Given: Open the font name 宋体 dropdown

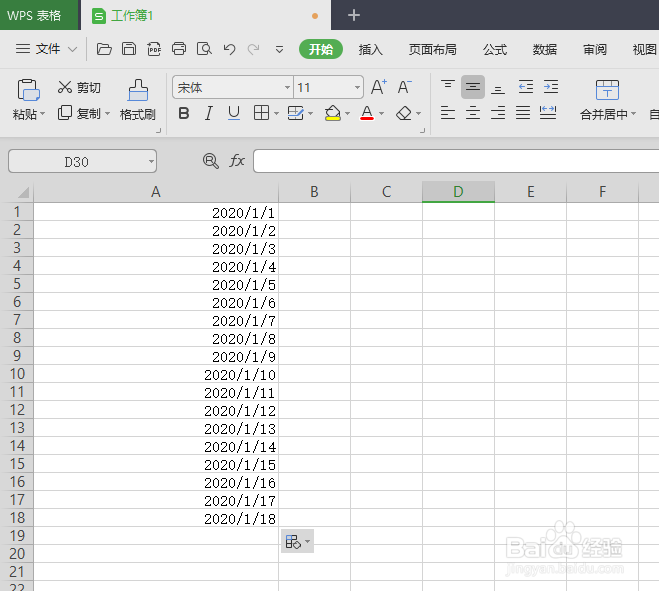Looking at the screenshot, I should click(287, 87).
